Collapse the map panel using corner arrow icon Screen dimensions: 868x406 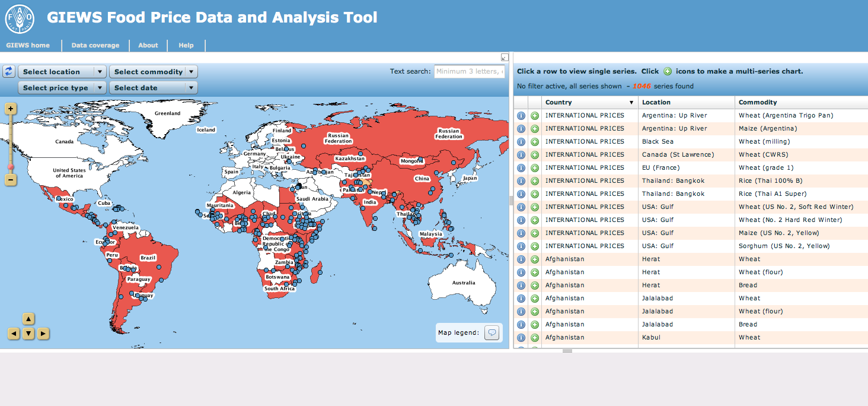[505, 58]
